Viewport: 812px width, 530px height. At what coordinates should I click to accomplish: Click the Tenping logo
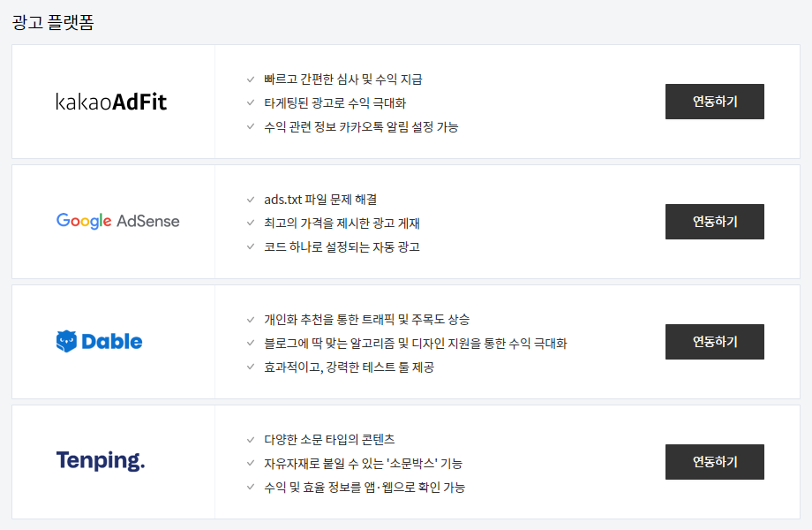coord(101,460)
